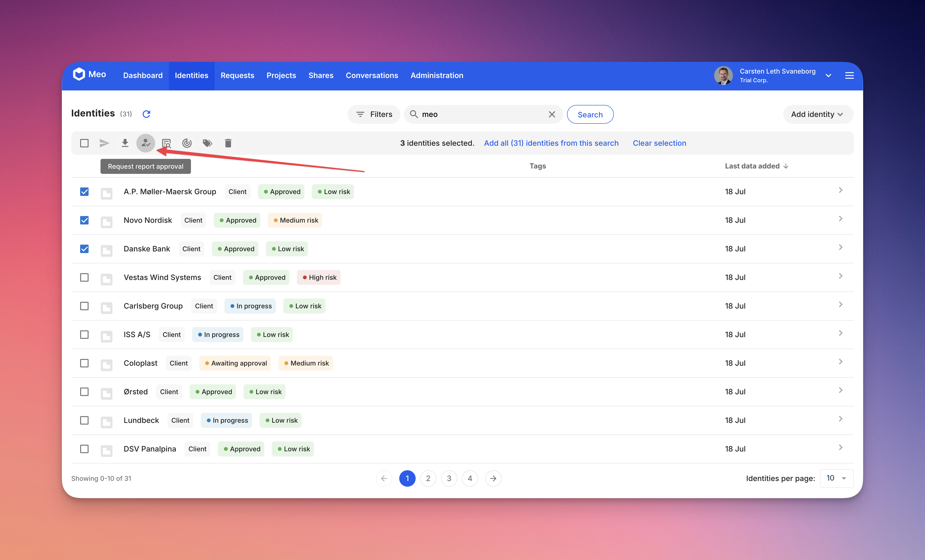Toggle the select-all checkbox in toolbar
925x560 pixels.
pos(85,143)
